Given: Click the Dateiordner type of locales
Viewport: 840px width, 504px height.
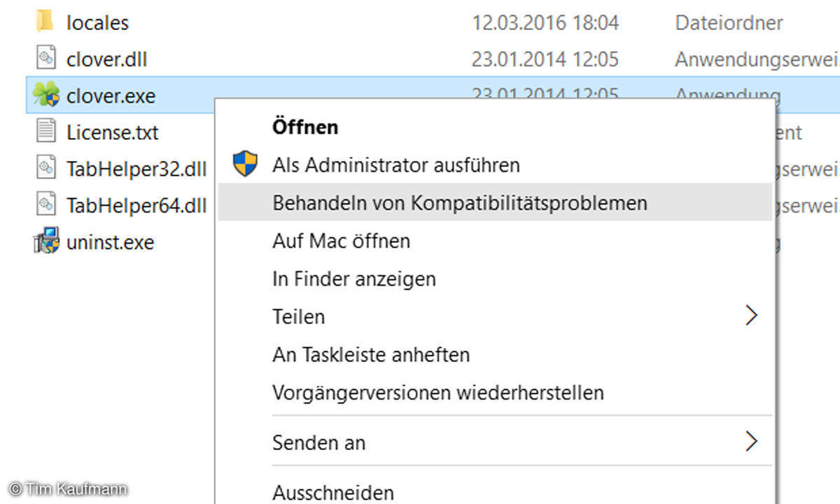Looking at the screenshot, I should point(729,22).
